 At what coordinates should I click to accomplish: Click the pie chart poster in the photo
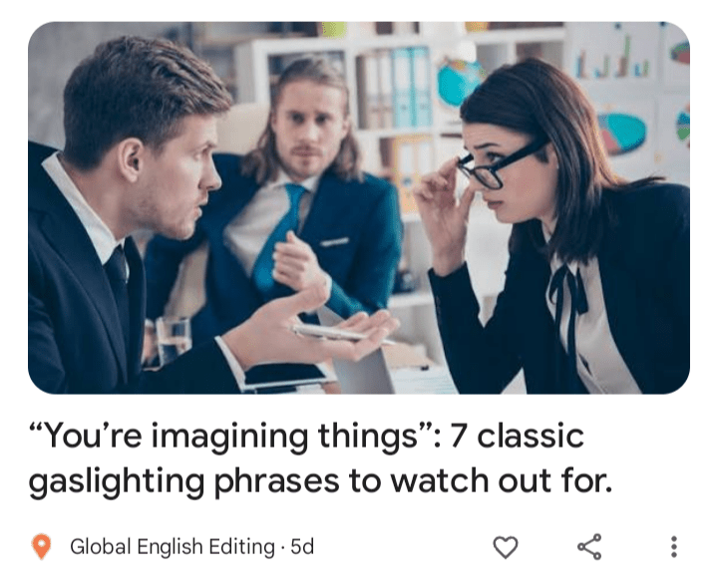[622, 133]
